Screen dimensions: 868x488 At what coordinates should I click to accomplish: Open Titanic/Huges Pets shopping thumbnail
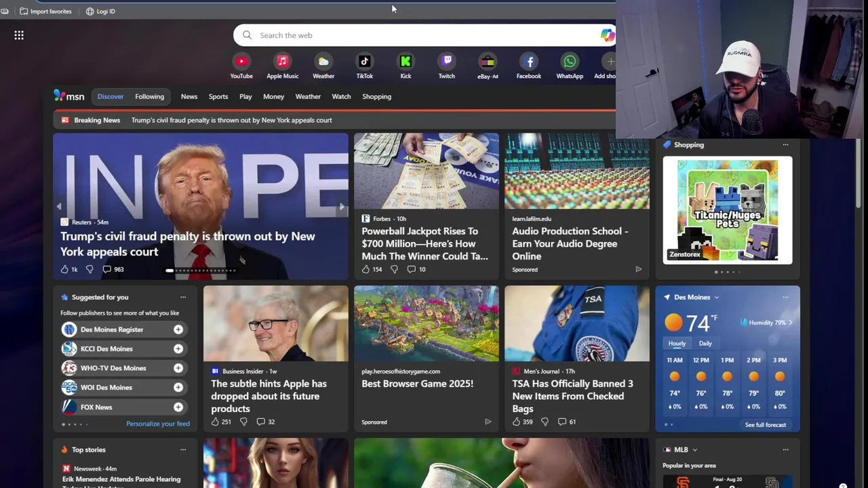(x=728, y=210)
